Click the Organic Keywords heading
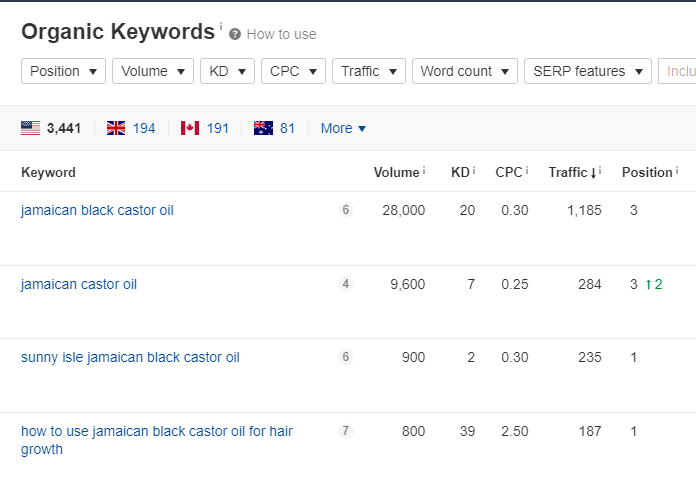This screenshot has width=696, height=483. click(118, 32)
